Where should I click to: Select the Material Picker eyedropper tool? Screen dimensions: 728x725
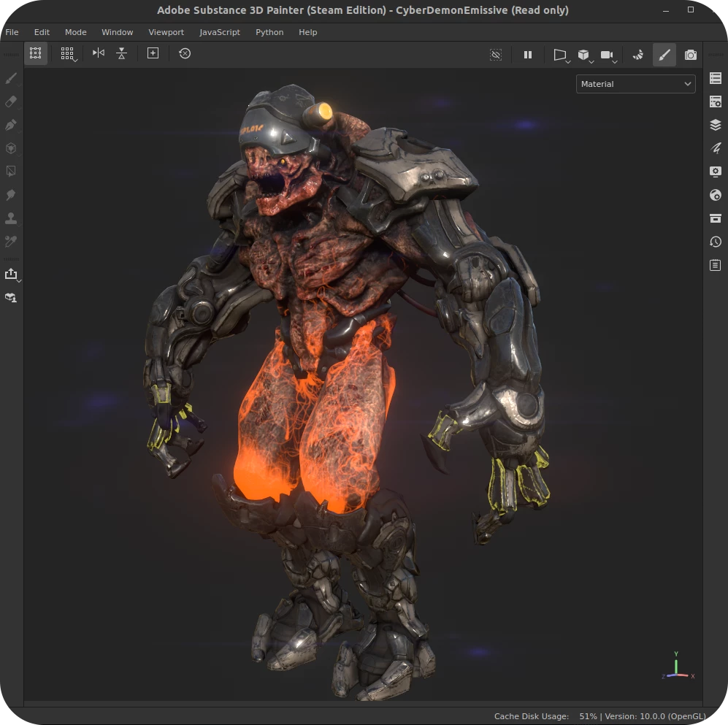pos(11,242)
